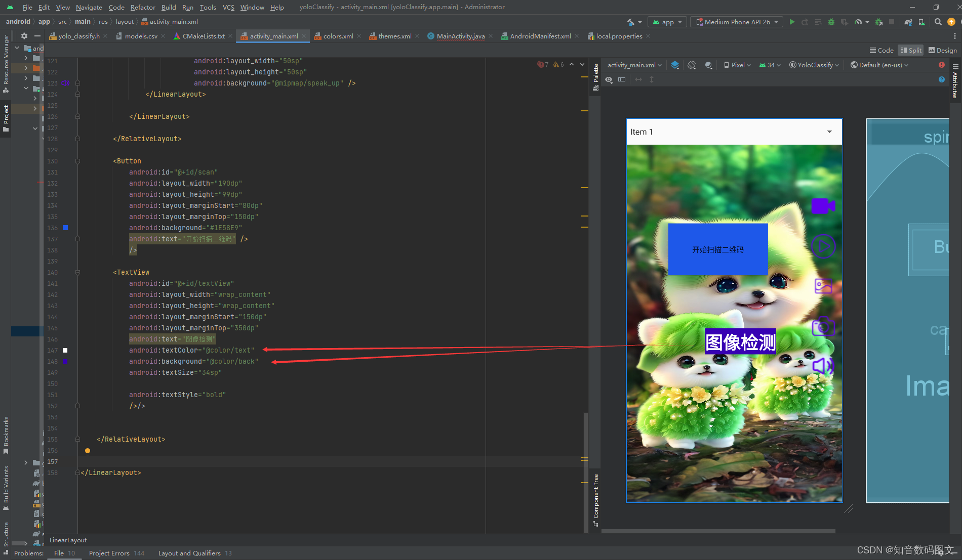Open the Navigate menu
962x560 pixels.
89,7
